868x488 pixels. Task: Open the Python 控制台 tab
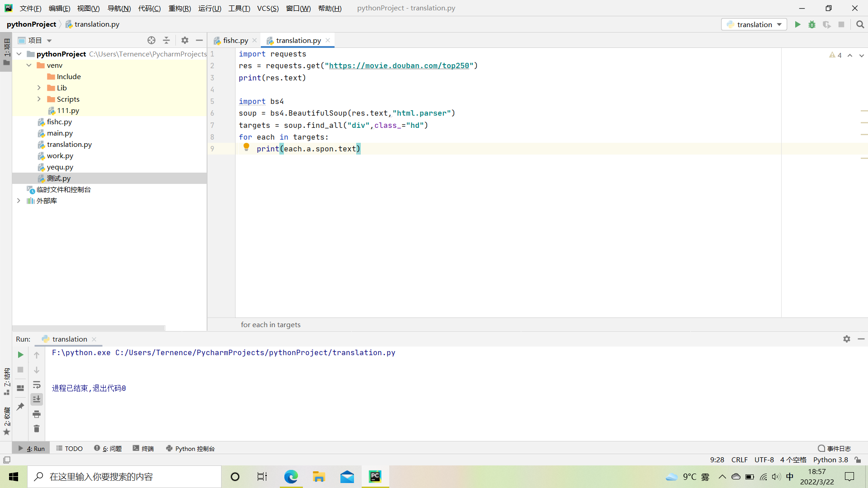tap(190, 448)
